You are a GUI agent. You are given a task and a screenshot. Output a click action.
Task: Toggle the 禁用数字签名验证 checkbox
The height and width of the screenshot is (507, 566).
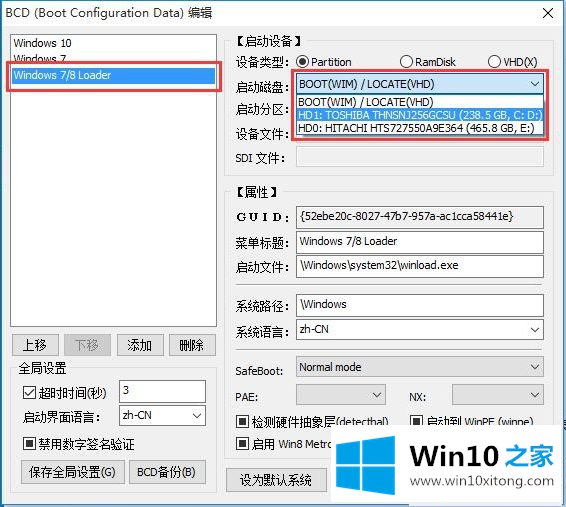click(x=29, y=443)
